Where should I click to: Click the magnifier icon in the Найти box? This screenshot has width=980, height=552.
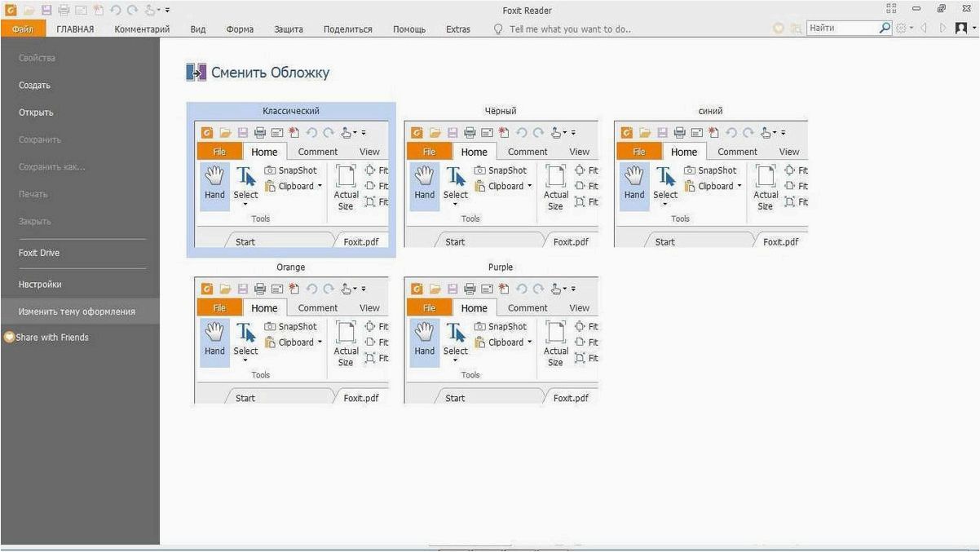[885, 28]
